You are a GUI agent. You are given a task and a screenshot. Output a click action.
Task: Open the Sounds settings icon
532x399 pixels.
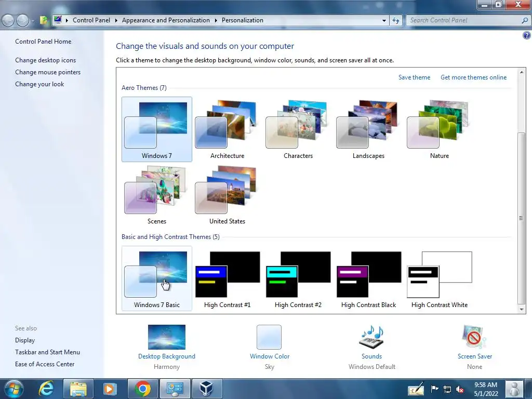click(x=371, y=337)
